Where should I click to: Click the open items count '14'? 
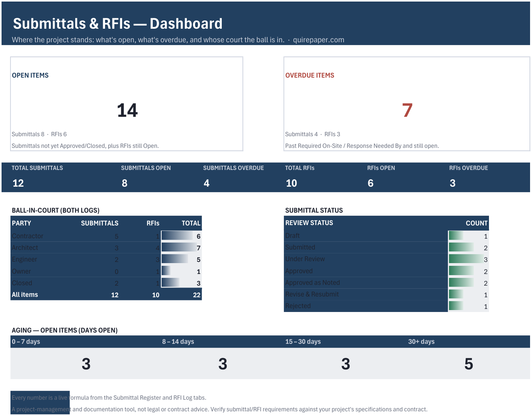(x=127, y=111)
